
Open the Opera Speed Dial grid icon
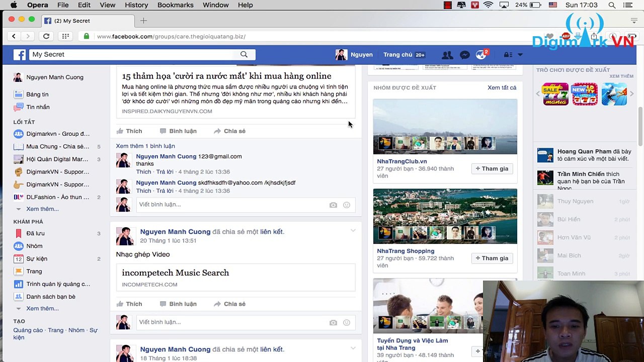[x=65, y=36]
